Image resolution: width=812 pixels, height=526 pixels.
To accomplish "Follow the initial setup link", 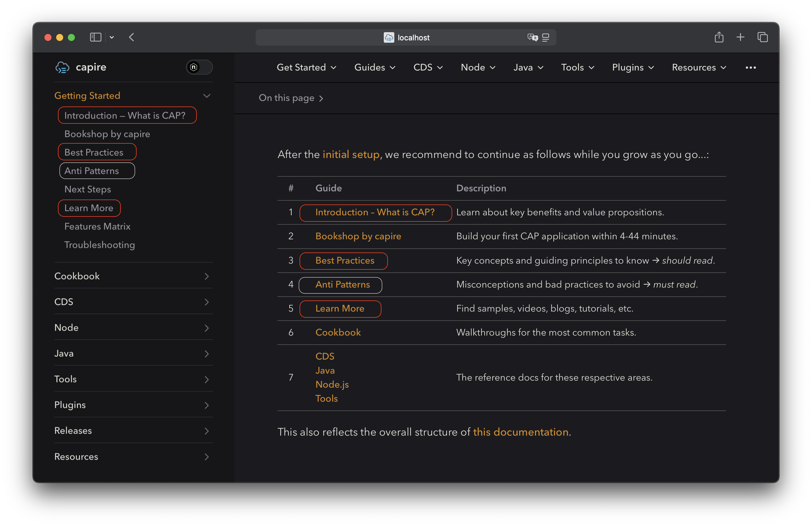I will point(351,154).
